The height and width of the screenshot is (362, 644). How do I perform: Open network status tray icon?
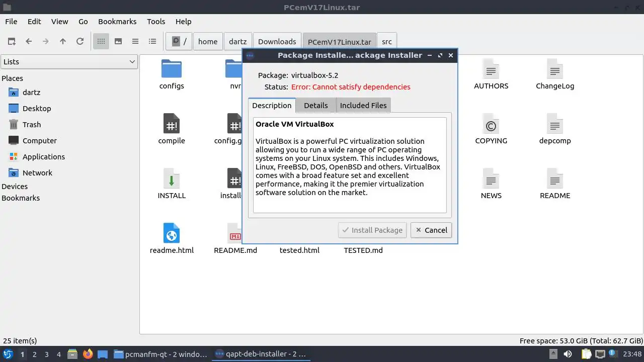click(x=600, y=354)
